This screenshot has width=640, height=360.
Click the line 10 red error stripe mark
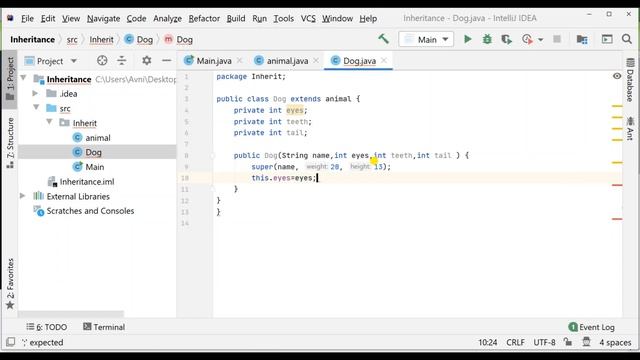pyautogui.click(x=617, y=185)
